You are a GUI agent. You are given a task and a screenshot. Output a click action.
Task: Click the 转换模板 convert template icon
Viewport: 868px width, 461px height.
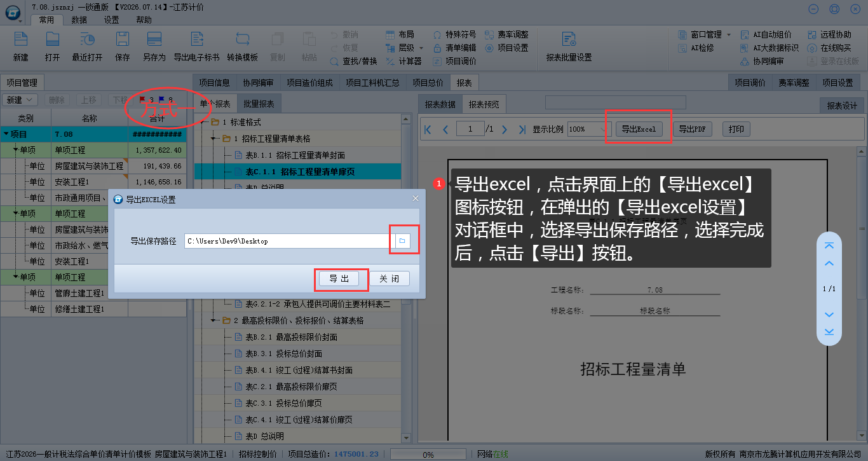[242, 39]
